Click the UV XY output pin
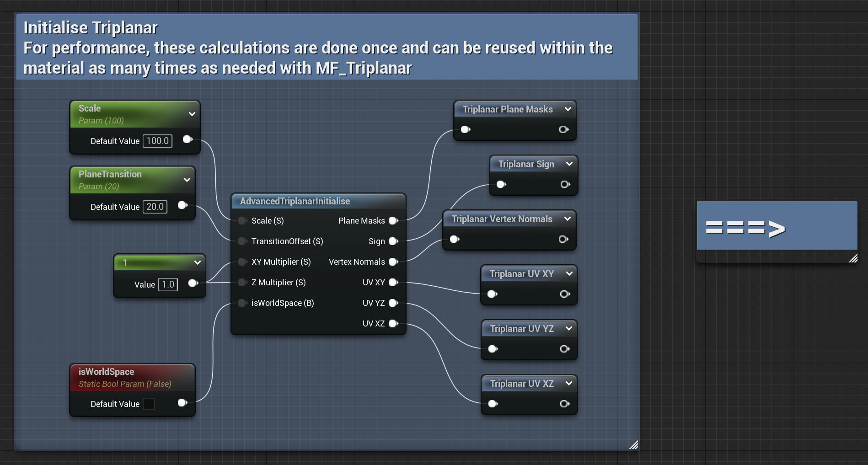The image size is (868, 465). [393, 283]
